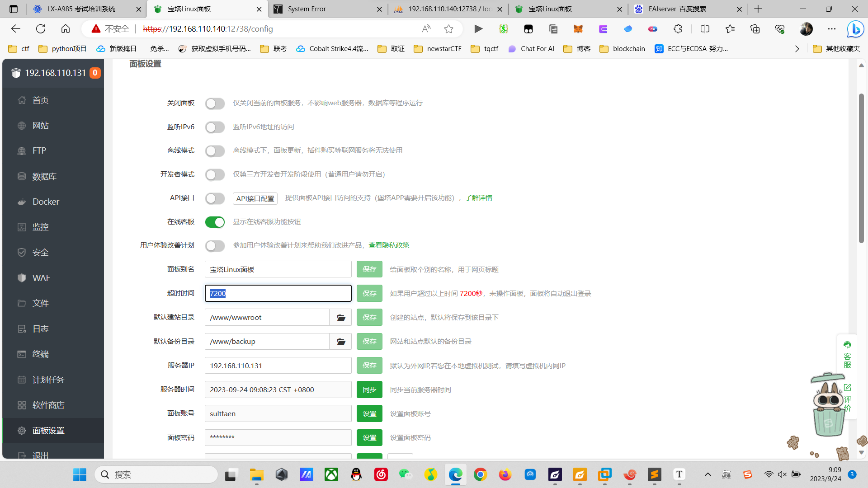Click the customer service headset icon
The image size is (868, 488).
point(847,345)
